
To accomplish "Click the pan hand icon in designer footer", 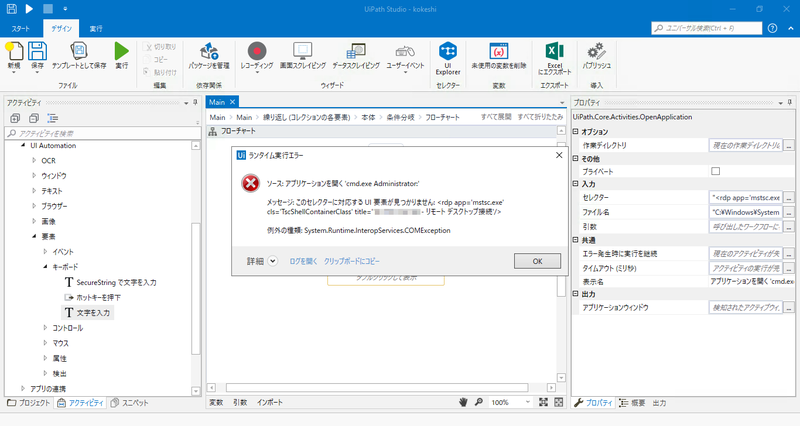I will [x=463, y=402].
